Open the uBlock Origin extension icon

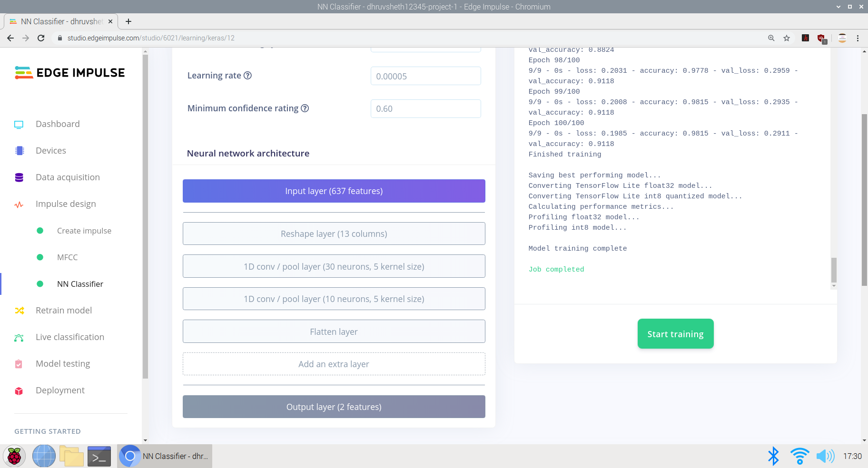click(x=821, y=38)
